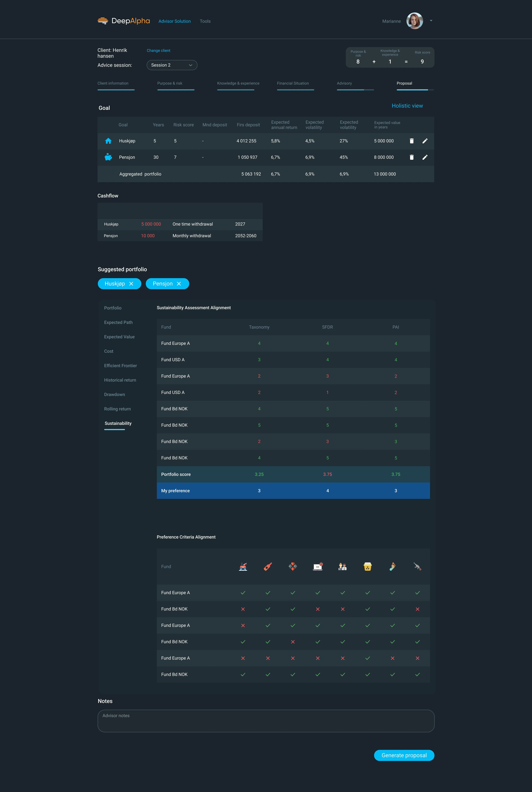The width and height of the screenshot is (532, 792).
Task: Click the Aggregated portfolio row label
Action: coord(140,174)
